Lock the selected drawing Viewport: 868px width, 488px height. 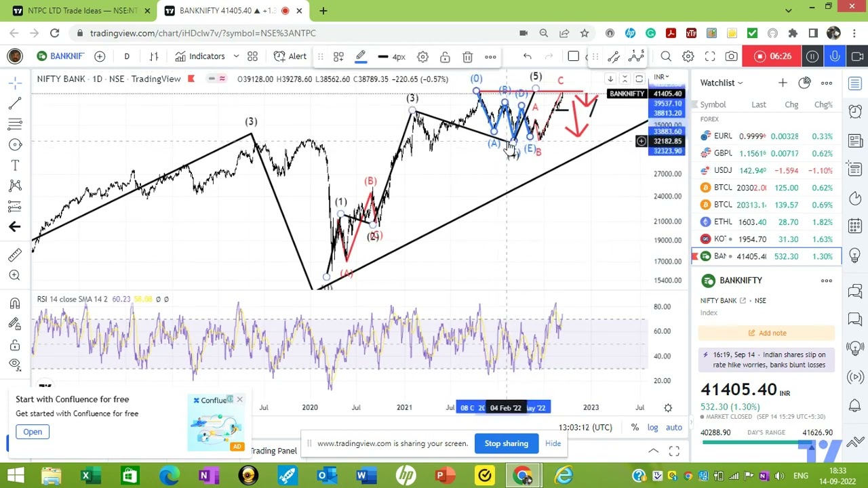coord(445,57)
